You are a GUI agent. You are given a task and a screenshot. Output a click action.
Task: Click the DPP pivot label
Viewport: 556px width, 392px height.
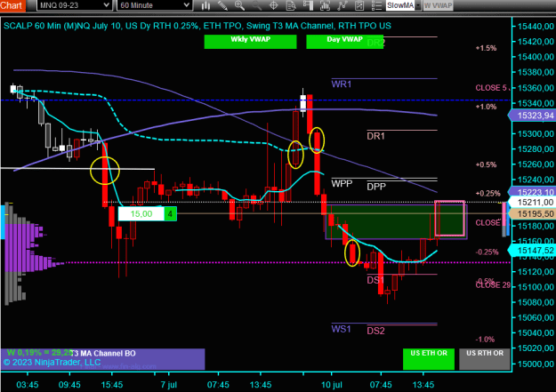pos(376,187)
